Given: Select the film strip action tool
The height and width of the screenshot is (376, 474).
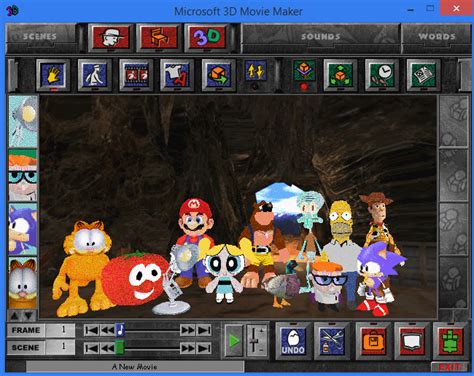Looking at the screenshot, I should (136, 75).
